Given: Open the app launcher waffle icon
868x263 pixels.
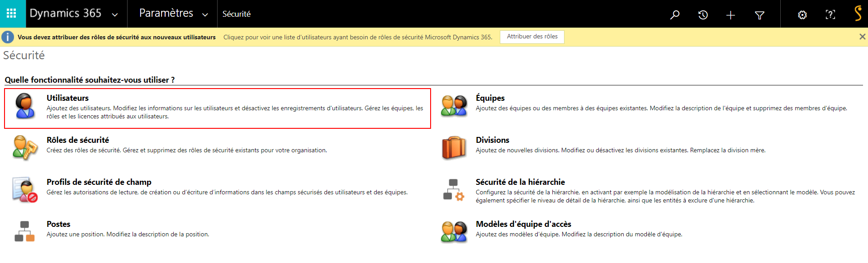Looking at the screenshot, I should click(12, 14).
